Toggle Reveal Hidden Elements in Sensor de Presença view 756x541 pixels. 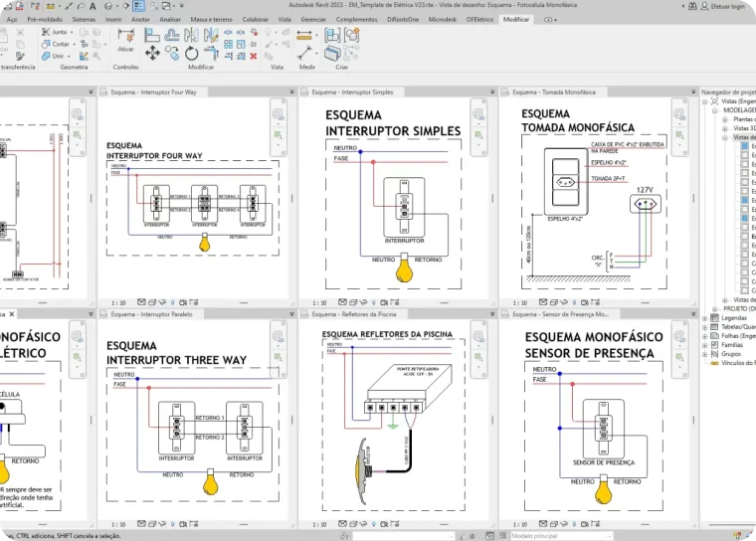(575, 524)
